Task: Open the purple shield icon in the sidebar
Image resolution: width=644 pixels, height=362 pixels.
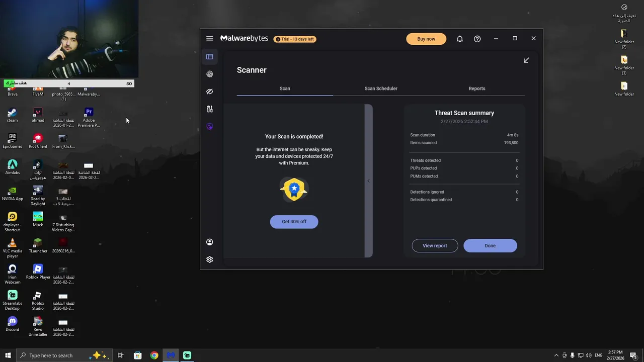Action: (x=210, y=127)
